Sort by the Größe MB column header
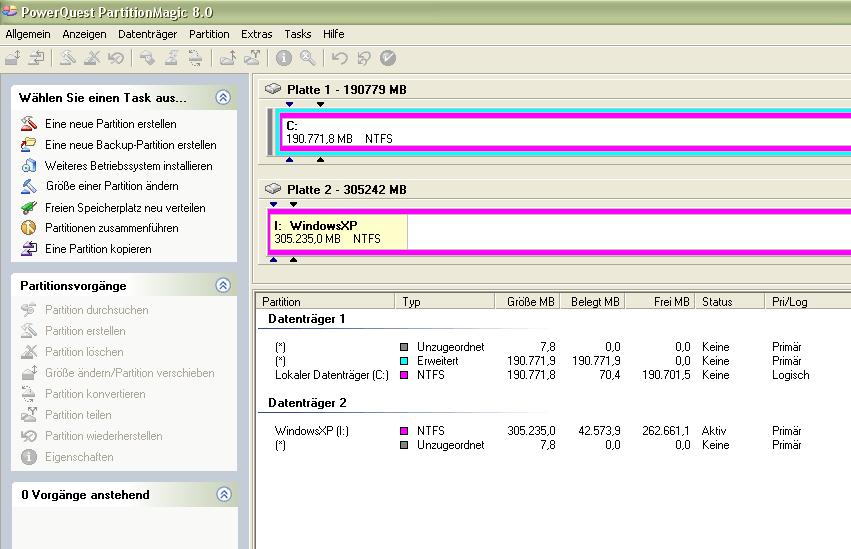 click(528, 302)
